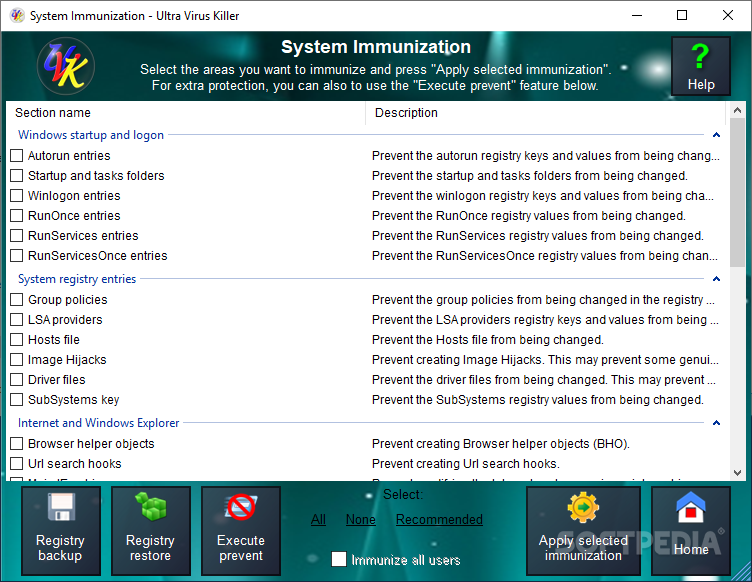Click Apply selected immunization gear button
This screenshot has width=752, height=582.
pos(583,530)
